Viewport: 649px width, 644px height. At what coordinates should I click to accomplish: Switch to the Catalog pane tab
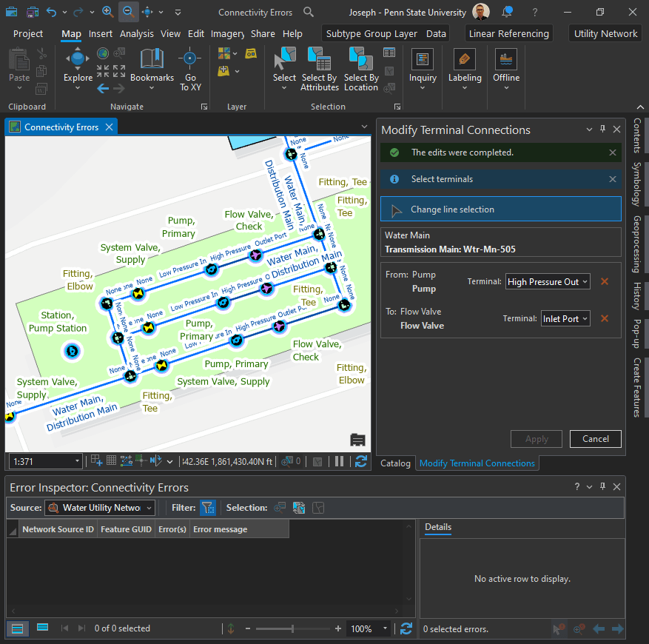395,463
